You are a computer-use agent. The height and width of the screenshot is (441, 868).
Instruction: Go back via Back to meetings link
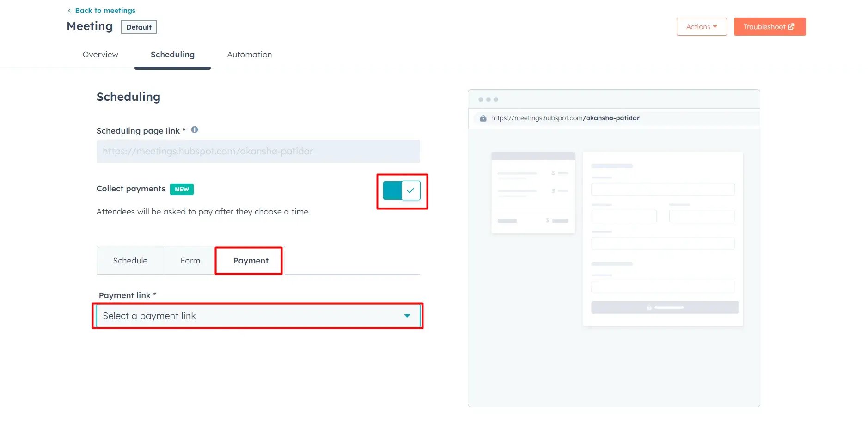(x=105, y=11)
